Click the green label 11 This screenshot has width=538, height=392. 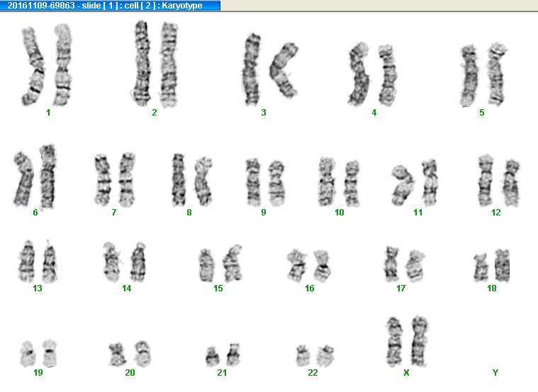(x=418, y=213)
